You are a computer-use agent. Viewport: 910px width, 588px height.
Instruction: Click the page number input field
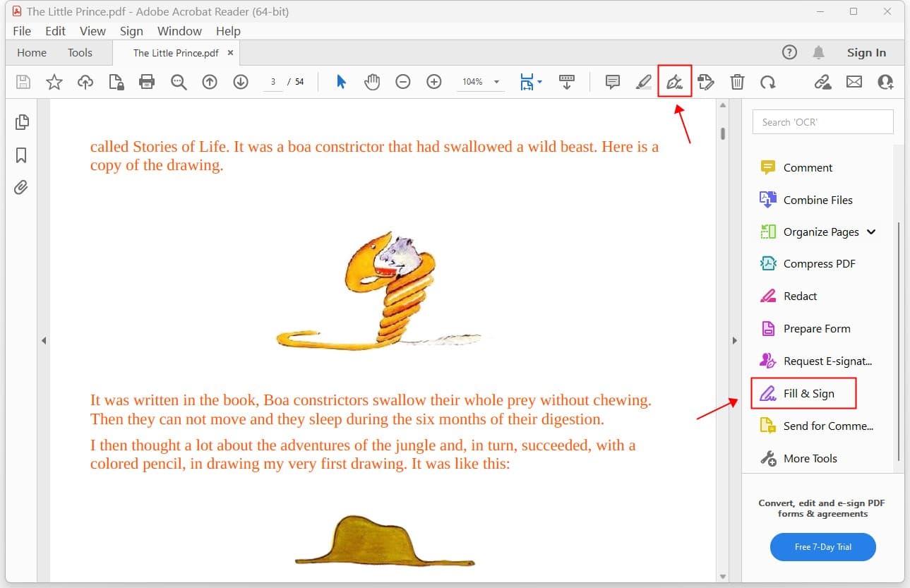coord(273,82)
